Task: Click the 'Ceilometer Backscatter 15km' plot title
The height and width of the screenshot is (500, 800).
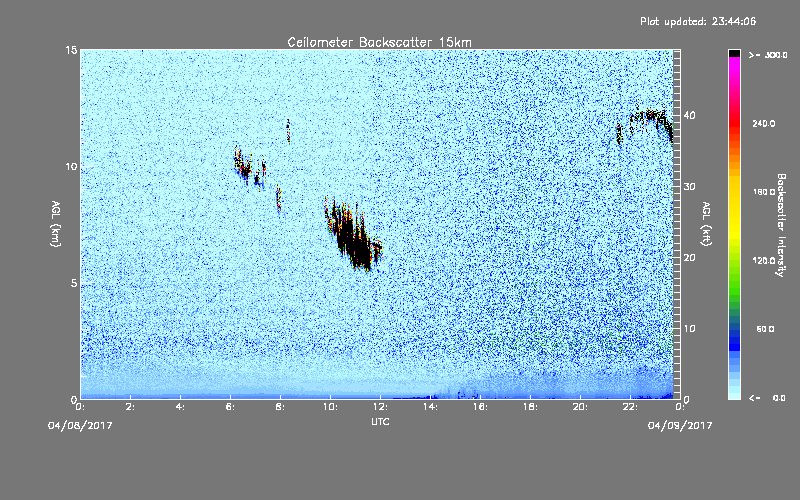Action: (379, 42)
